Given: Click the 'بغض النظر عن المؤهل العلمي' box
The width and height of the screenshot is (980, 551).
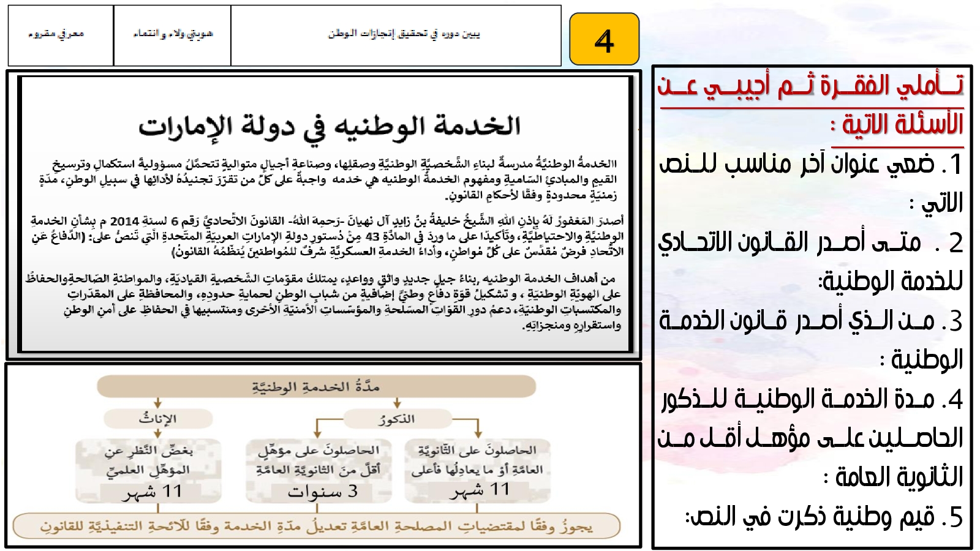Looking at the screenshot, I should (148, 470).
